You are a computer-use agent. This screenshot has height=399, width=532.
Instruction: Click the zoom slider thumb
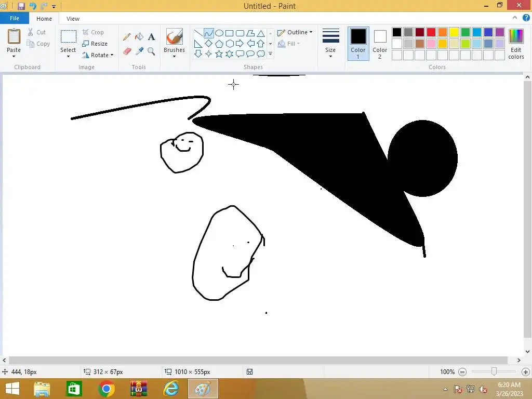pos(494,371)
